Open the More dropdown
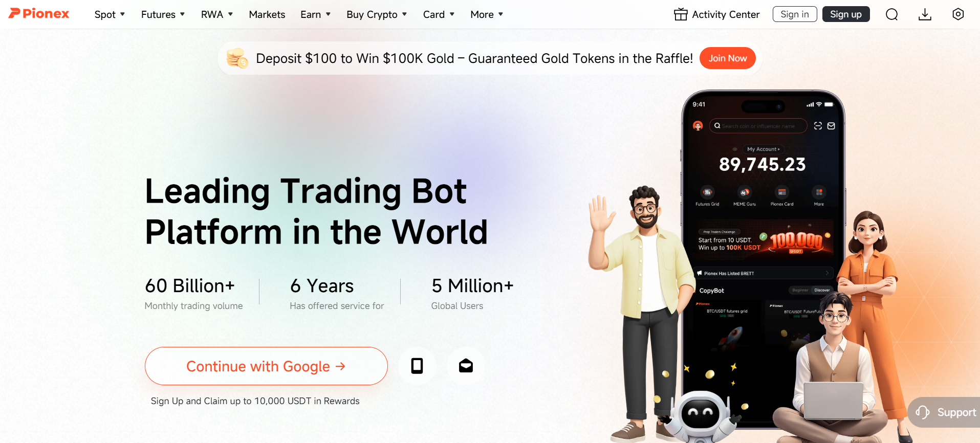 (487, 14)
